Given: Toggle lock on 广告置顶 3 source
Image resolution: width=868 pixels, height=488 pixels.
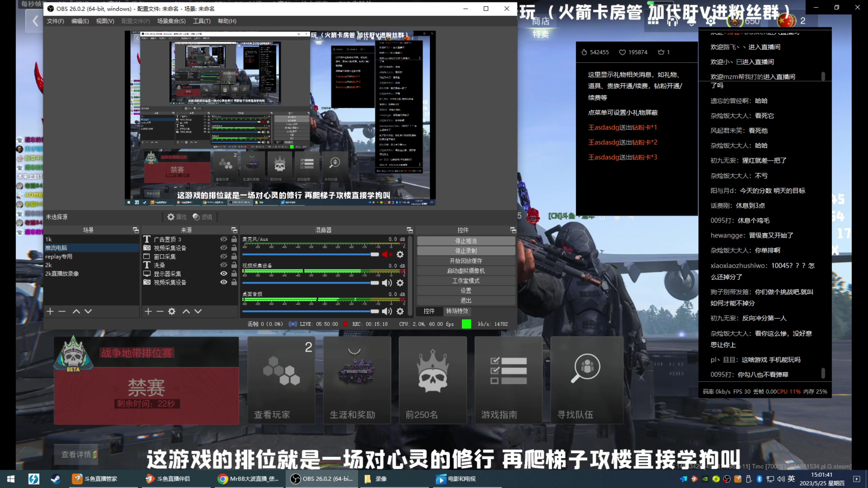Looking at the screenshot, I should [234, 239].
